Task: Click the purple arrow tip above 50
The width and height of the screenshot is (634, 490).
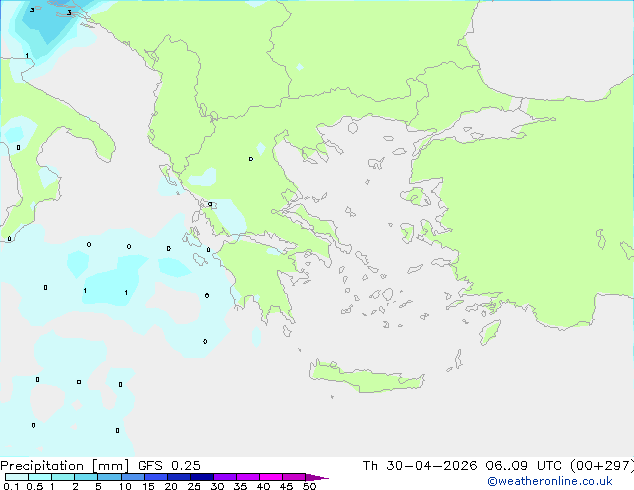Action: 317,477
